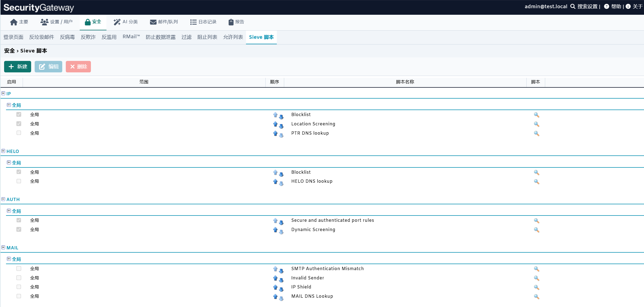View Dynamic Screening script

click(x=536, y=230)
